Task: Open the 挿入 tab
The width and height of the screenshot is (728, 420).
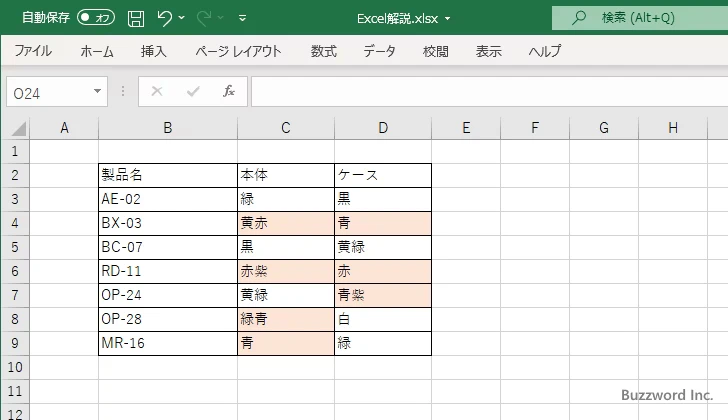Action: (x=154, y=51)
